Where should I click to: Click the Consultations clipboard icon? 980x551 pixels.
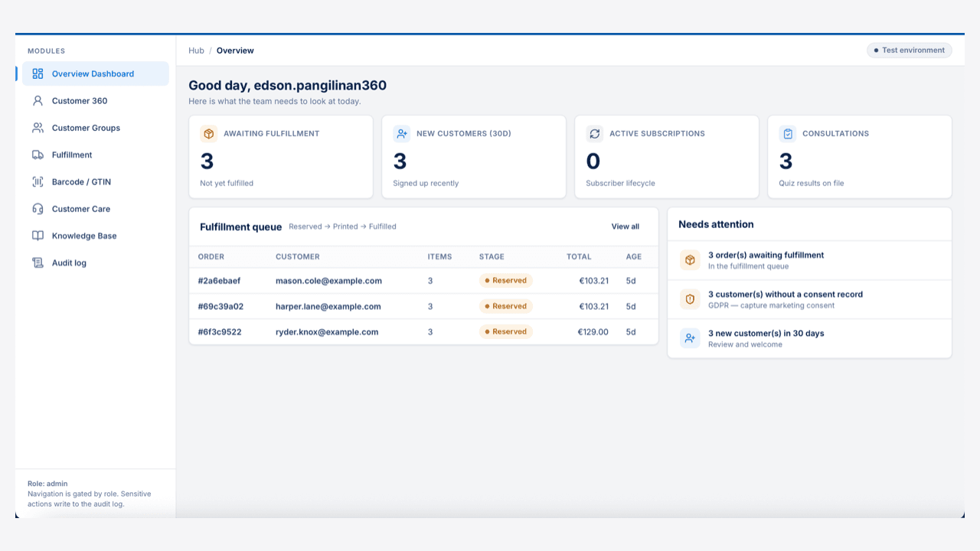click(x=788, y=134)
